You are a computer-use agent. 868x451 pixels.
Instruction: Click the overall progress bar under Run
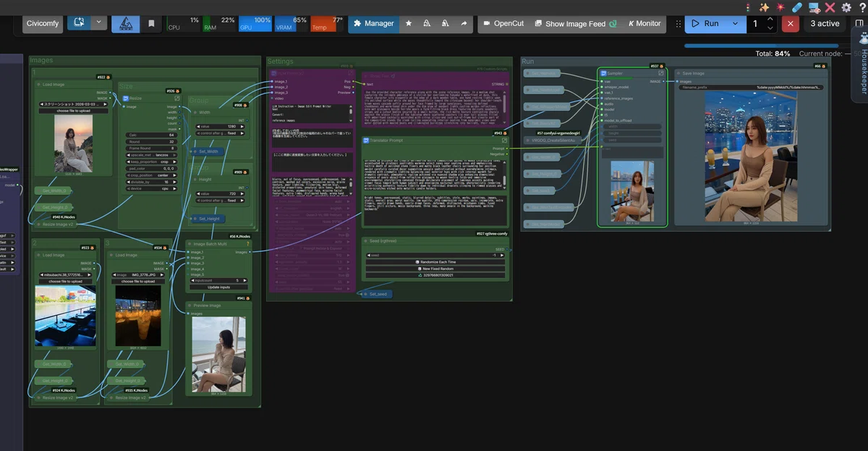761,46
